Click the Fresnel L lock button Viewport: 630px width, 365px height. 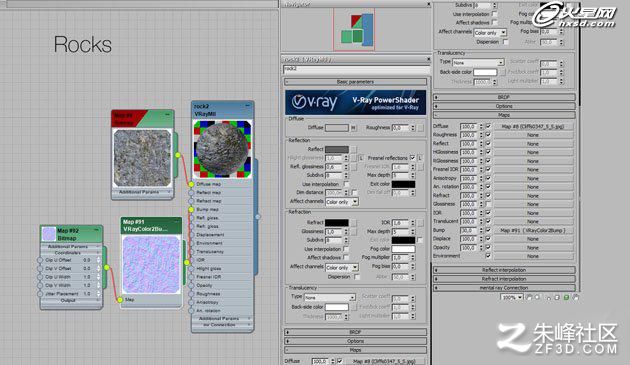click(x=420, y=158)
